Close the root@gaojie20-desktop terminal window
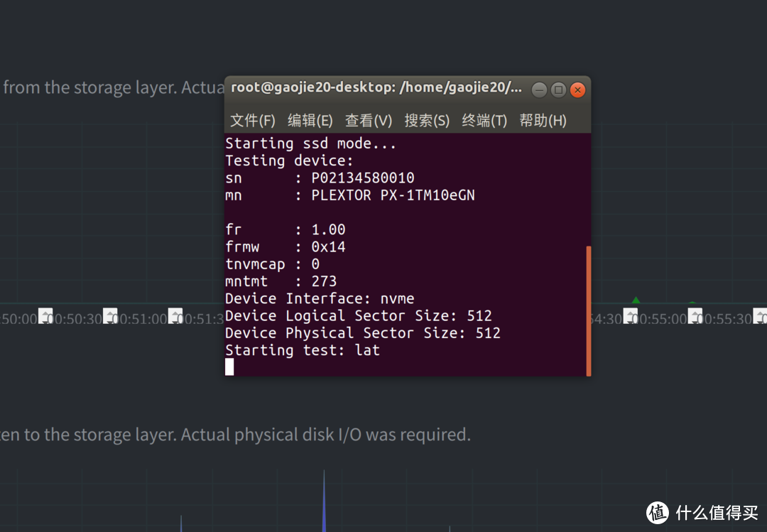The image size is (767, 532). click(x=577, y=90)
